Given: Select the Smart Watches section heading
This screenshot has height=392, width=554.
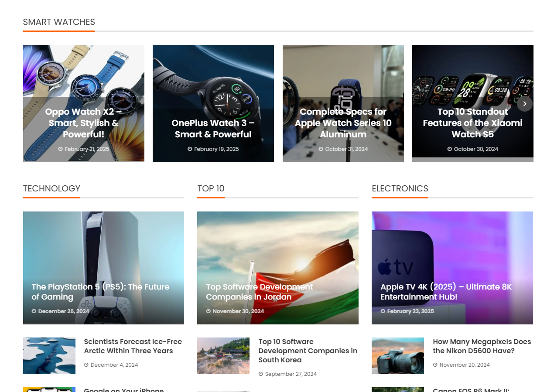Looking at the screenshot, I should pyautogui.click(x=59, y=22).
